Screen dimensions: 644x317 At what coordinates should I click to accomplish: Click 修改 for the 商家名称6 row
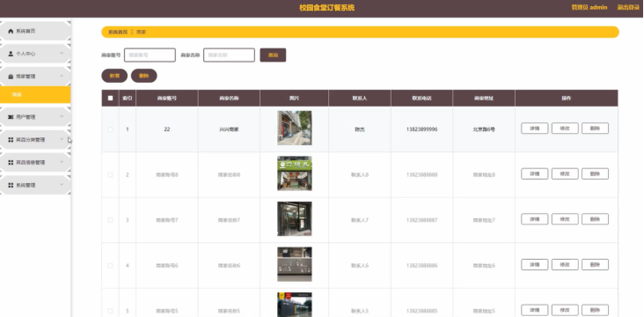tap(565, 265)
